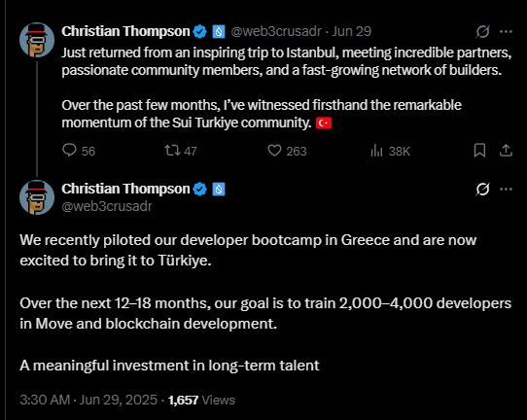View analytics showing 38K views
This screenshot has width=527, height=420.
[x=390, y=151]
